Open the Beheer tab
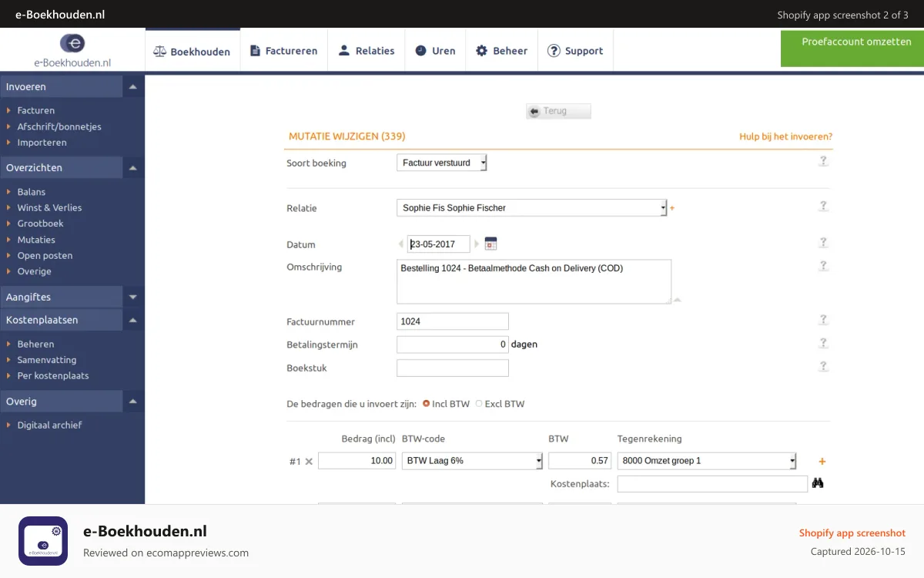Viewport: 924px width, 578px height. (501, 51)
